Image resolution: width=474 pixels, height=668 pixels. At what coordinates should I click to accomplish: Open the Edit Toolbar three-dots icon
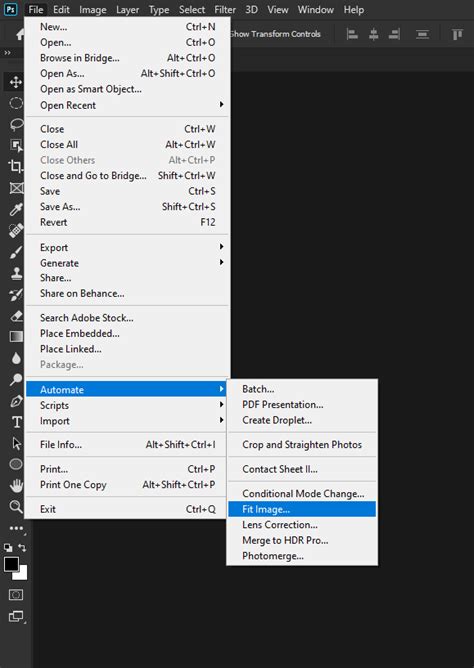[x=16, y=528]
